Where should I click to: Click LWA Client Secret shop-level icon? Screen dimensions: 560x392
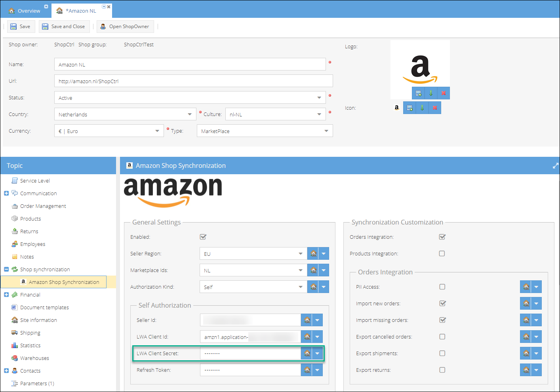(x=307, y=353)
